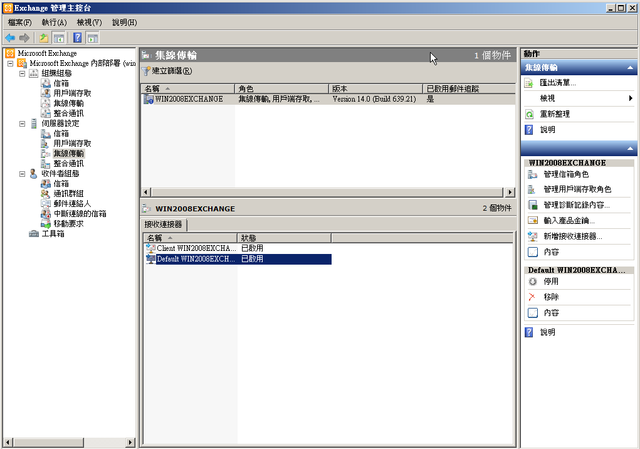Select Microsoft Exchange root node
The width and height of the screenshot is (640, 449).
click(47, 53)
